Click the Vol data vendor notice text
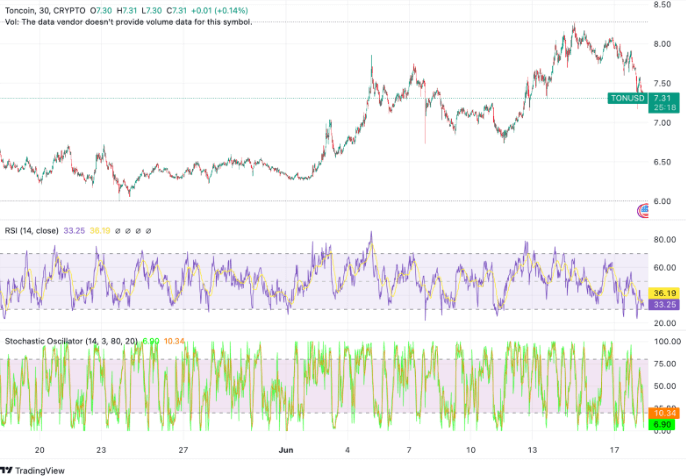 [129, 22]
